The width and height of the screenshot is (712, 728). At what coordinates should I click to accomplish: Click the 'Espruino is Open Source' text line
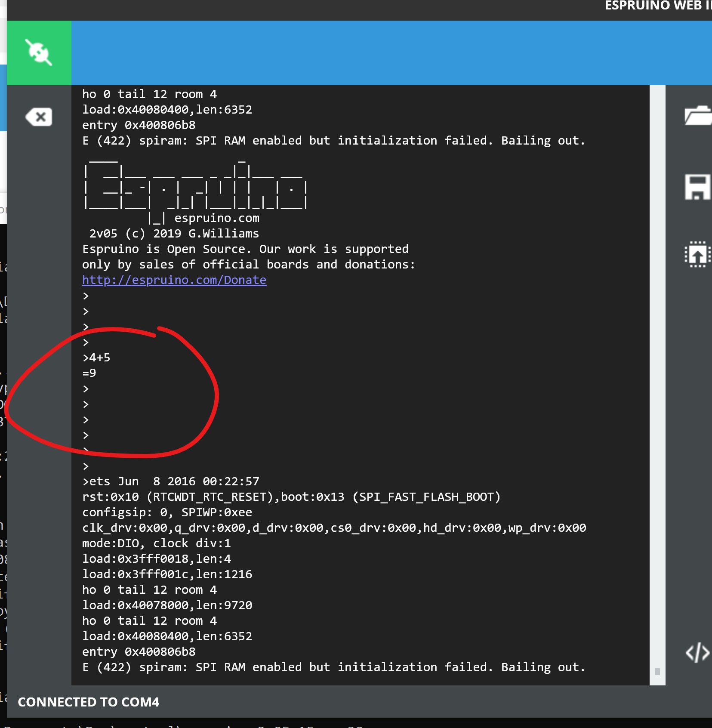(x=246, y=249)
